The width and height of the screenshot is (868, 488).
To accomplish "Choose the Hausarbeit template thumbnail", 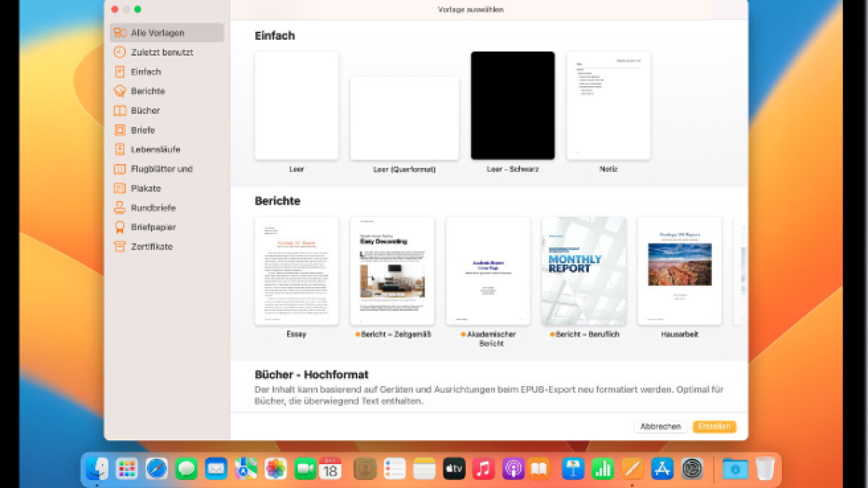I will coord(679,271).
